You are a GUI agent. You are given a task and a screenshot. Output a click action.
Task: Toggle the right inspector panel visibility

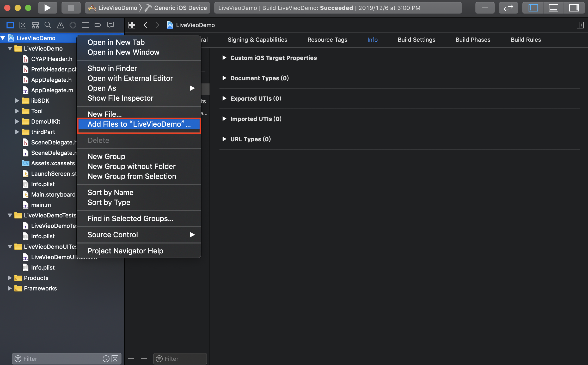pos(574,8)
